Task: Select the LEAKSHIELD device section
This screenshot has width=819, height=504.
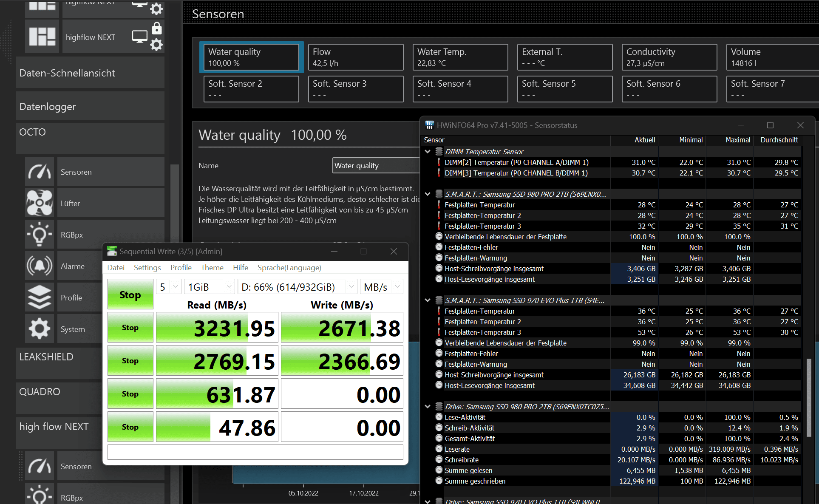Action: click(x=59, y=363)
